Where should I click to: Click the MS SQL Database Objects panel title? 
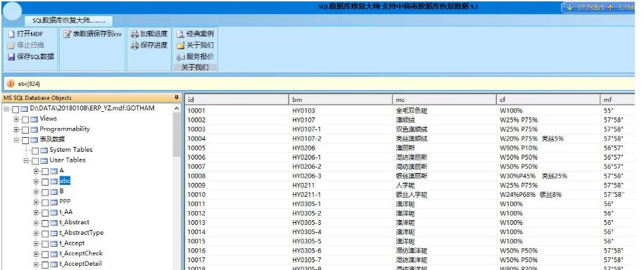pyautogui.click(x=38, y=98)
